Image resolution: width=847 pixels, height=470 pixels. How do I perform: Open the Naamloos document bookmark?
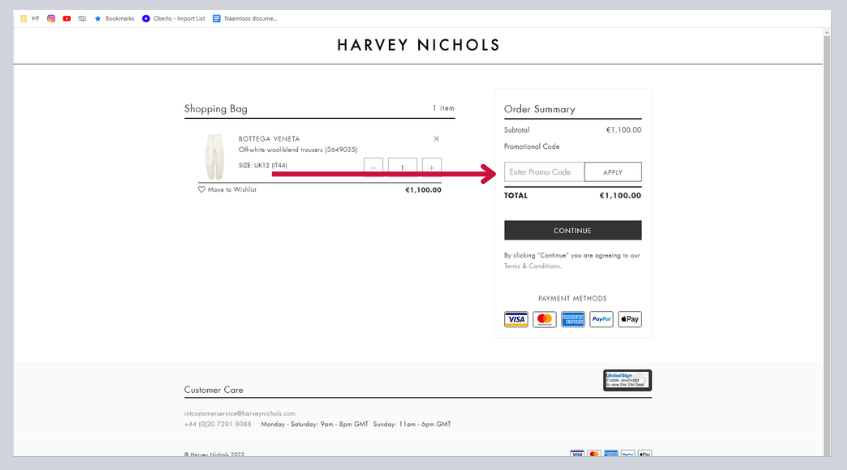point(245,18)
